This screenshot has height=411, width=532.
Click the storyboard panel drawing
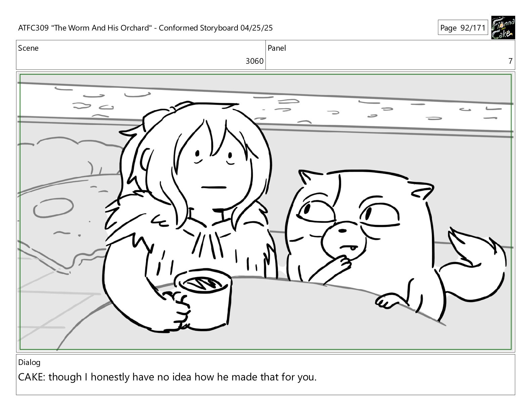point(265,212)
